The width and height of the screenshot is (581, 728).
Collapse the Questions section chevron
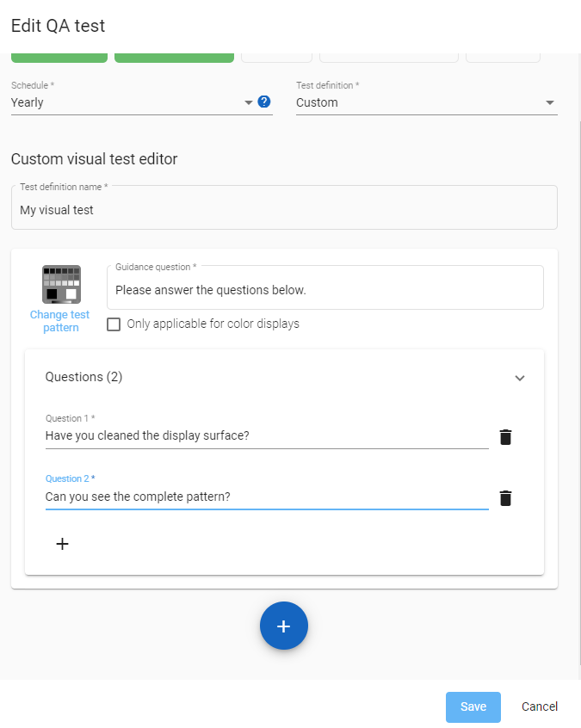pos(519,378)
